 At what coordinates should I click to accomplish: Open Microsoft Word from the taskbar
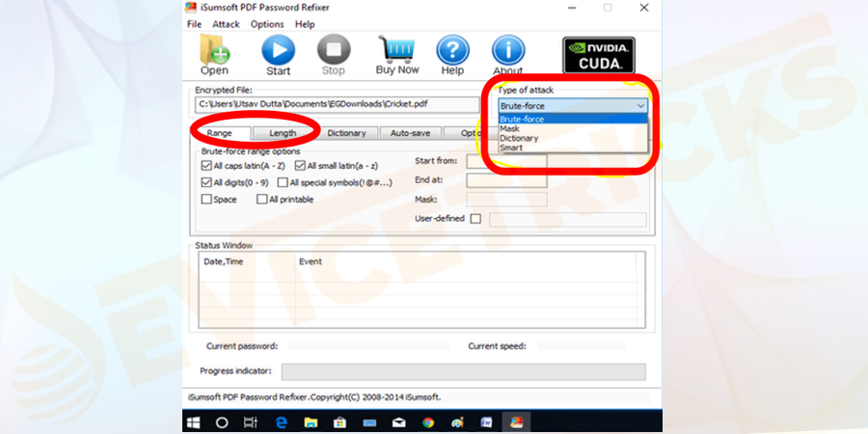[x=487, y=423]
